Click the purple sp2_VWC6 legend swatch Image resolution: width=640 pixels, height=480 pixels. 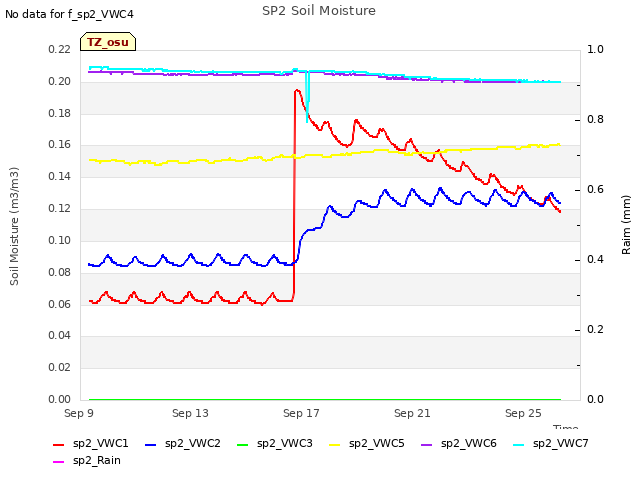tap(427, 444)
